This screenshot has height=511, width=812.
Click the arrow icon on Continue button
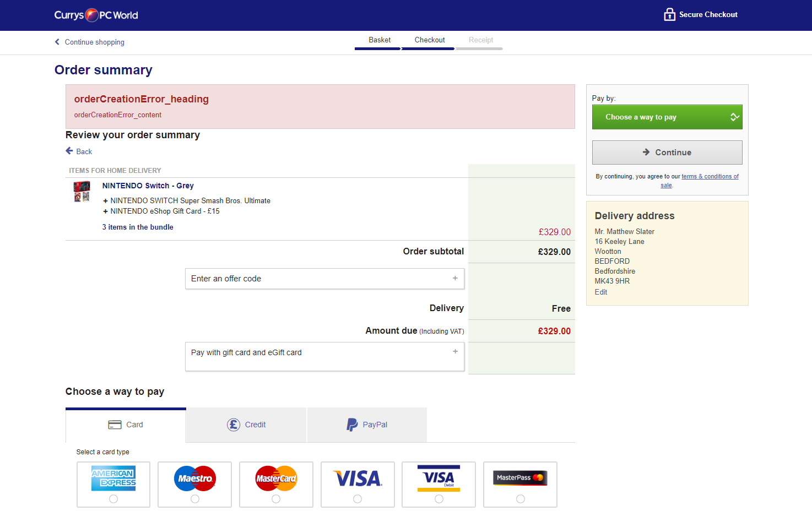(646, 152)
